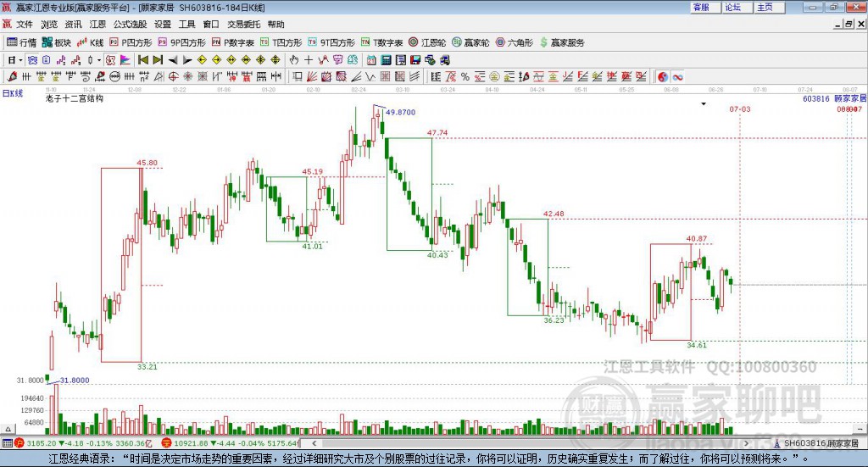The width and height of the screenshot is (868, 467).
Task: Select the zigzag wave line tool
Action: click(x=371, y=77)
